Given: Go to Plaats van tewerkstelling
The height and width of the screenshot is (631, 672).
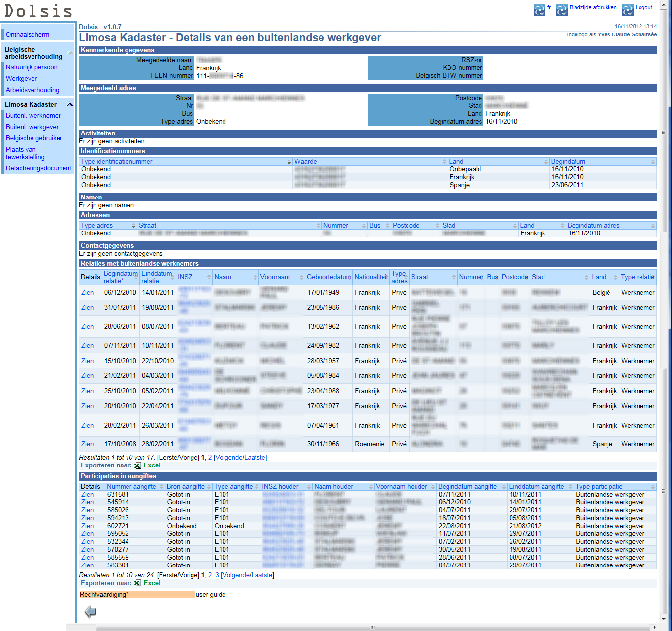Looking at the screenshot, I should (x=25, y=153).
